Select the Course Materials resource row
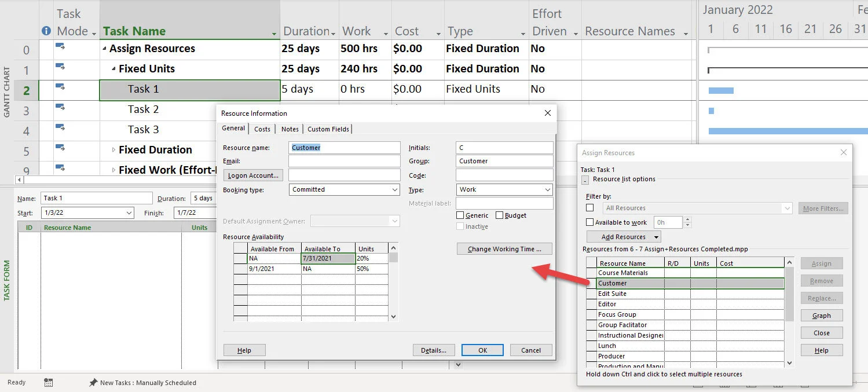 690,273
